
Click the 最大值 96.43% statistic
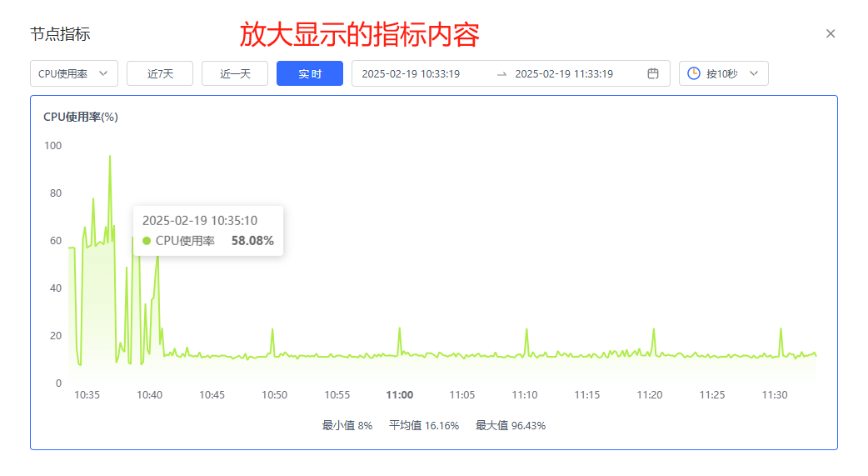click(x=511, y=426)
